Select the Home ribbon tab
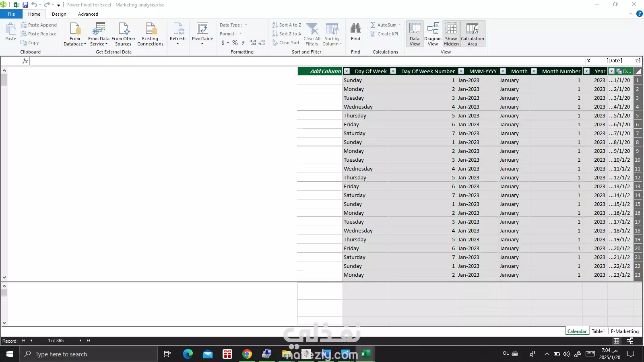 (34, 14)
